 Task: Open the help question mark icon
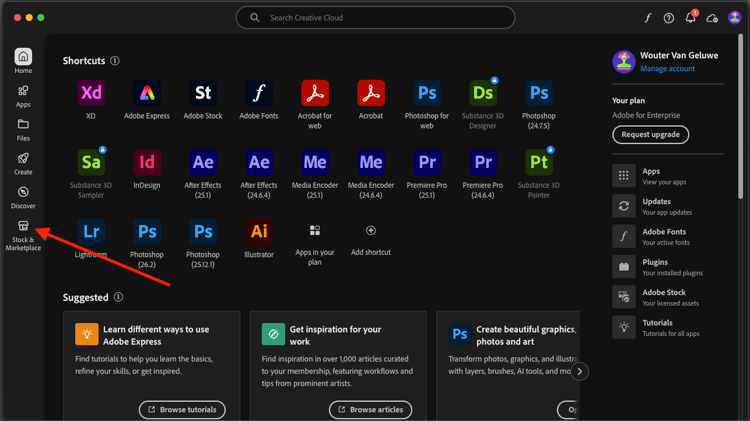669,18
